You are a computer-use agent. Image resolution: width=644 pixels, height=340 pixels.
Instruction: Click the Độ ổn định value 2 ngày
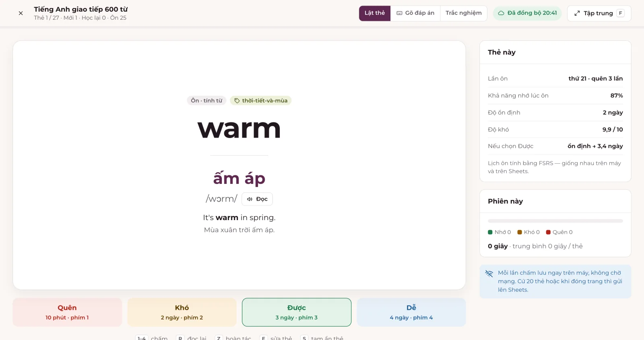click(x=613, y=113)
